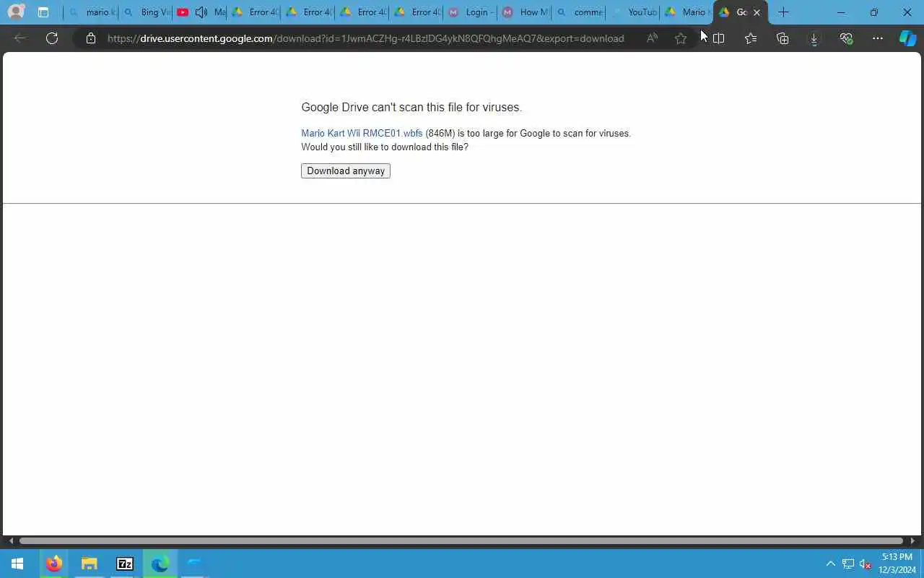Switch to the 'How M' tab
Viewport: 924px width, 578px height.
click(x=525, y=12)
